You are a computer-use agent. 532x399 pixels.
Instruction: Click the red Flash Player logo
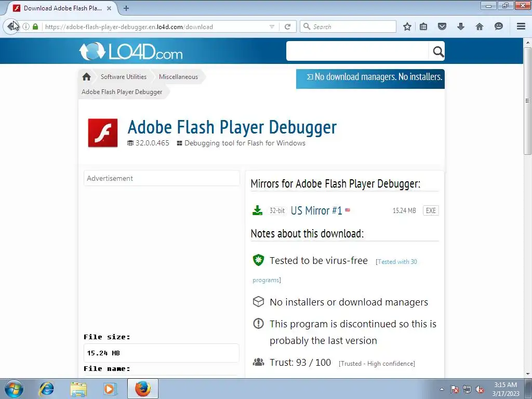tap(103, 132)
